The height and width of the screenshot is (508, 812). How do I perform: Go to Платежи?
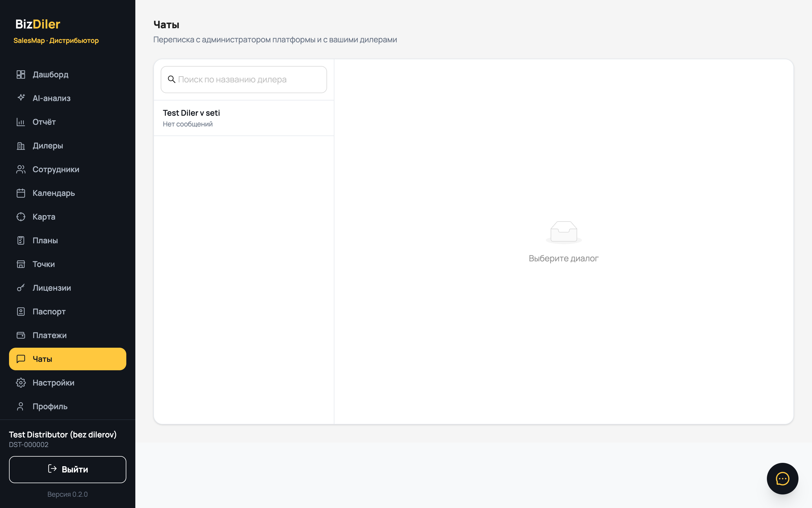[67, 335]
